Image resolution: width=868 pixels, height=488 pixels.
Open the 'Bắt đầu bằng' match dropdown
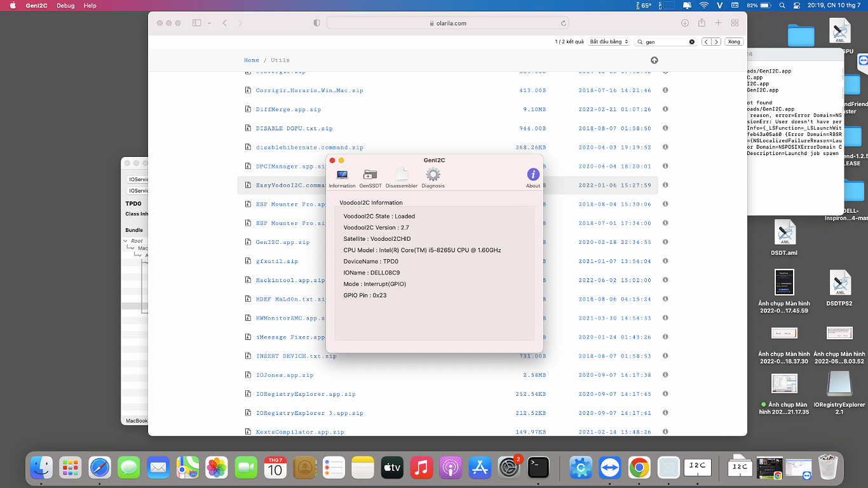pos(609,42)
